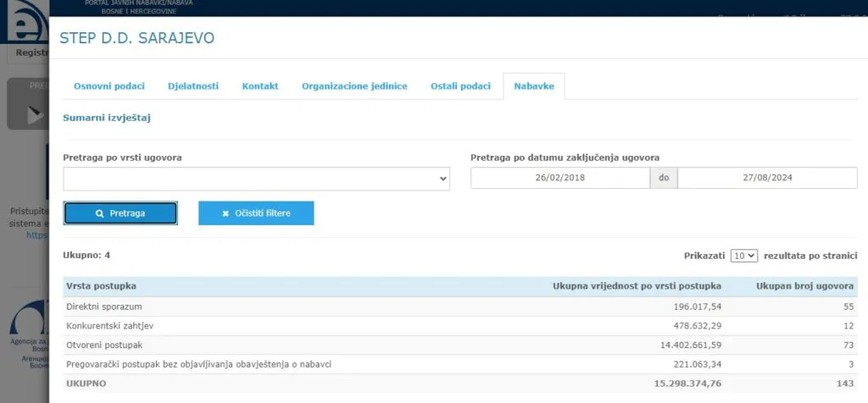The width and height of the screenshot is (868, 403).
Task: Click the value 221.063,34
Action: [698, 364]
